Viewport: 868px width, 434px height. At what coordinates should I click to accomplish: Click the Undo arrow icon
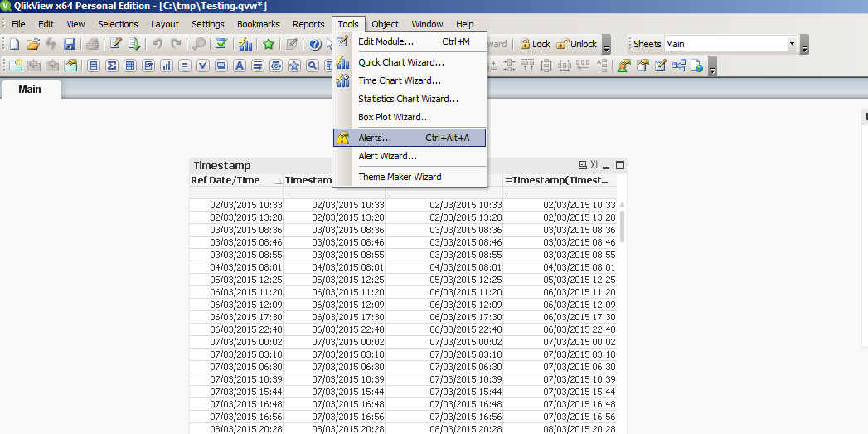(x=158, y=44)
